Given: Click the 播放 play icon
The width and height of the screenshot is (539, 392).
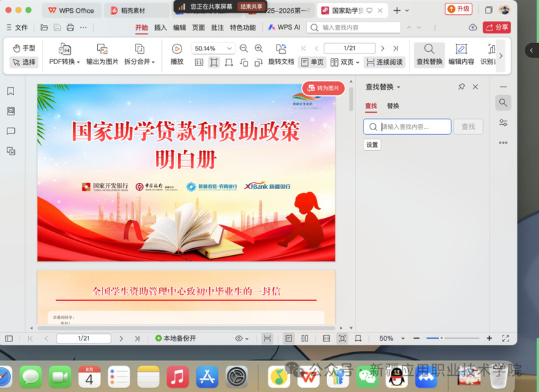Looking at the screenshot, I should click(177, 49).
